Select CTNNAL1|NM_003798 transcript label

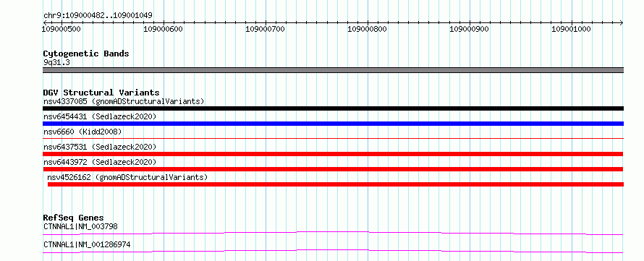(x=81, y=226)
